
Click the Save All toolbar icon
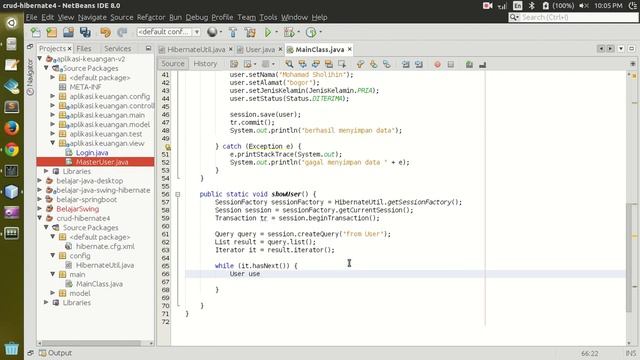click(x=85, y=32)
